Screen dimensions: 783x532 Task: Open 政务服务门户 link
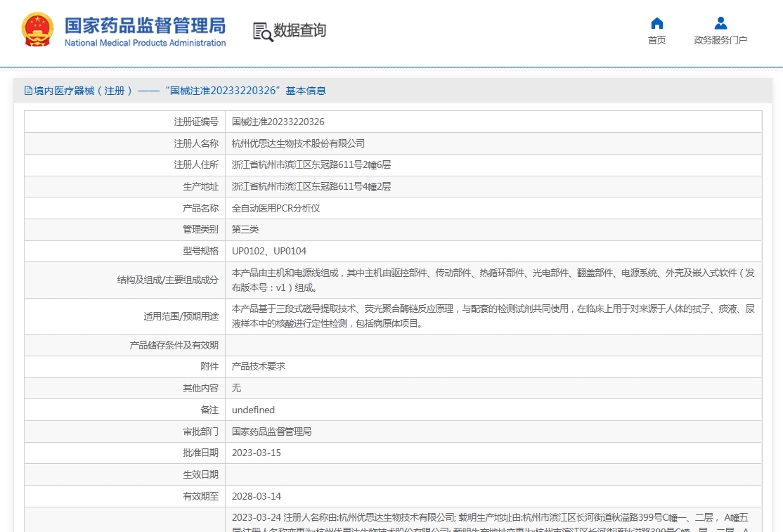pyautogui.click(x=720, y=40)
